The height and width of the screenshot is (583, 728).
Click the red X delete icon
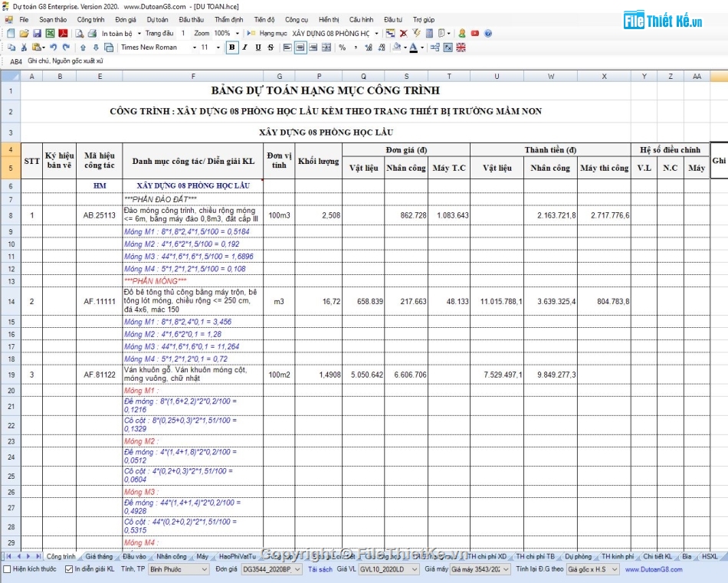click(x=403, y=34)
